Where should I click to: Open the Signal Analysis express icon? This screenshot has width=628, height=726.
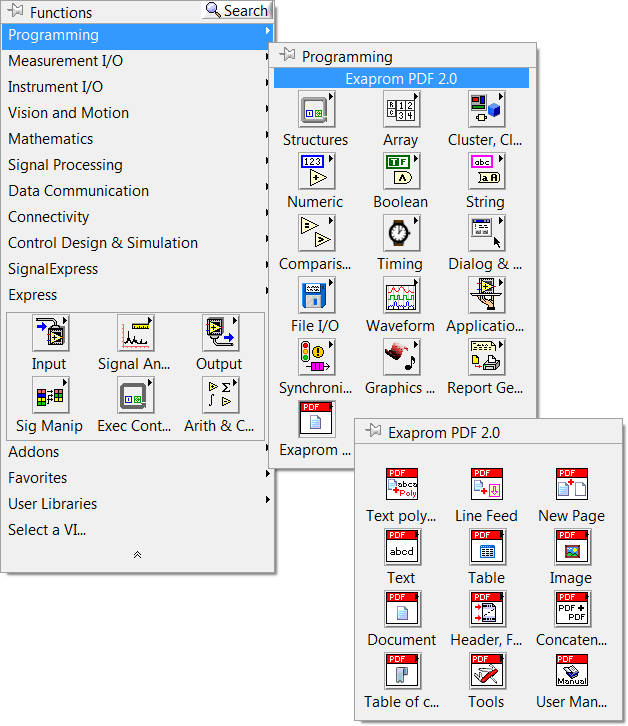(135, 333)
